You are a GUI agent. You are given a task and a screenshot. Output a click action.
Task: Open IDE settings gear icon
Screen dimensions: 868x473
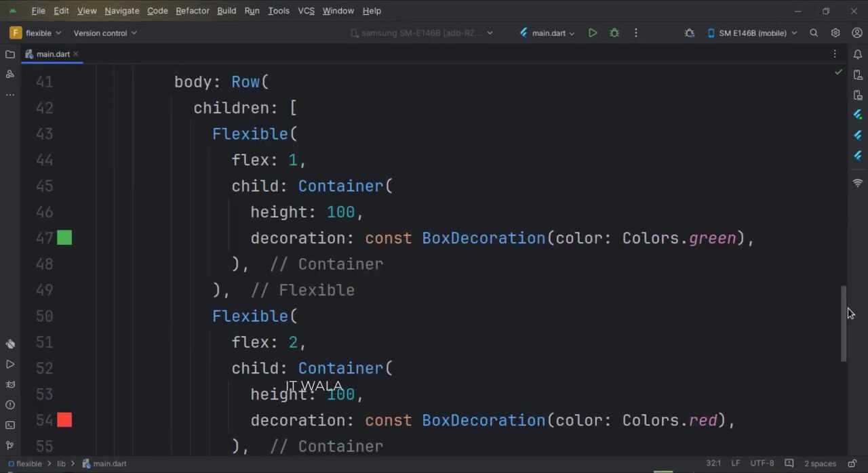[x=835, y=33]
